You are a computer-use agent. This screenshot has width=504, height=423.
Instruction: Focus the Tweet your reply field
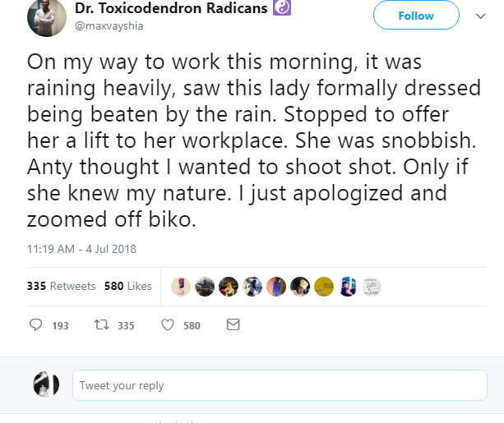tap(280, 385)
